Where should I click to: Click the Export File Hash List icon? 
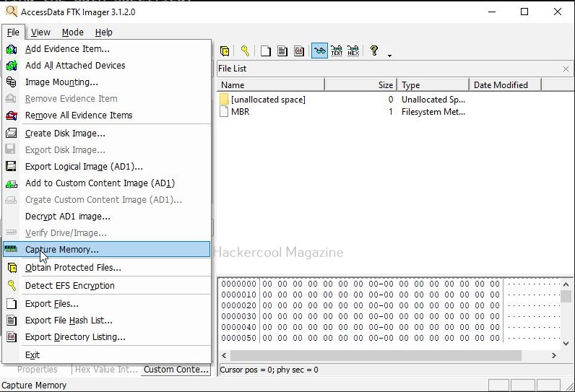pyautogui.click(x=282, y=51)
